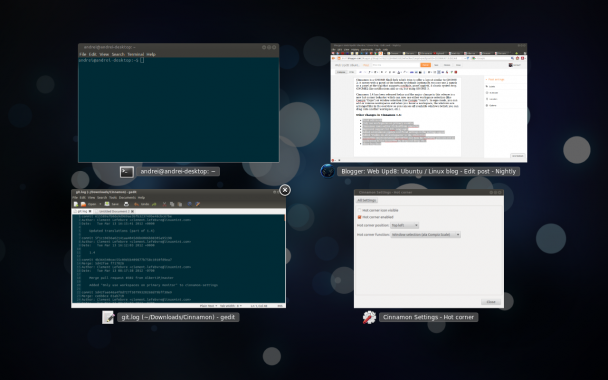Click the Open folder icon in gedit
The height and width of the screenshot is (380, 608).
click(83, 204)
